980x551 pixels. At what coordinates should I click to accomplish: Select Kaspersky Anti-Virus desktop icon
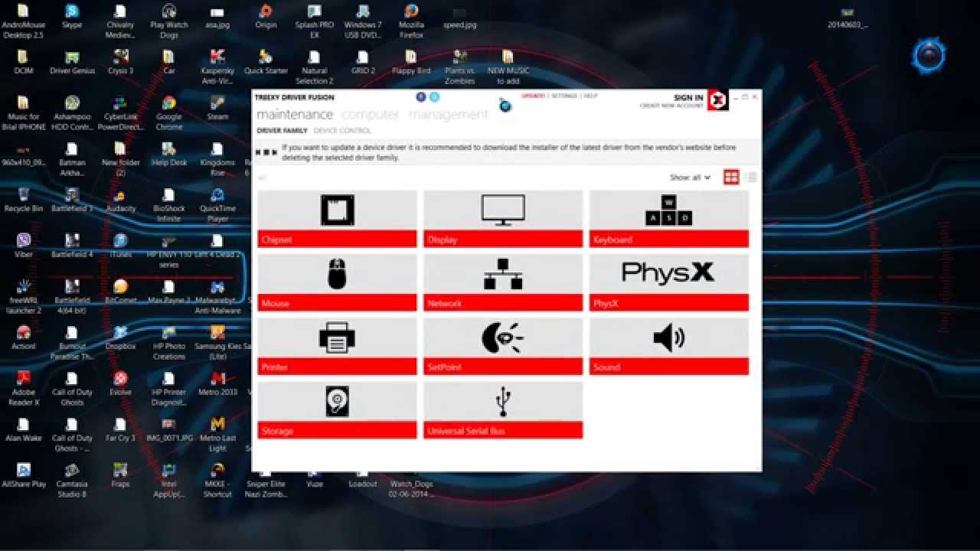coord(217,67)
